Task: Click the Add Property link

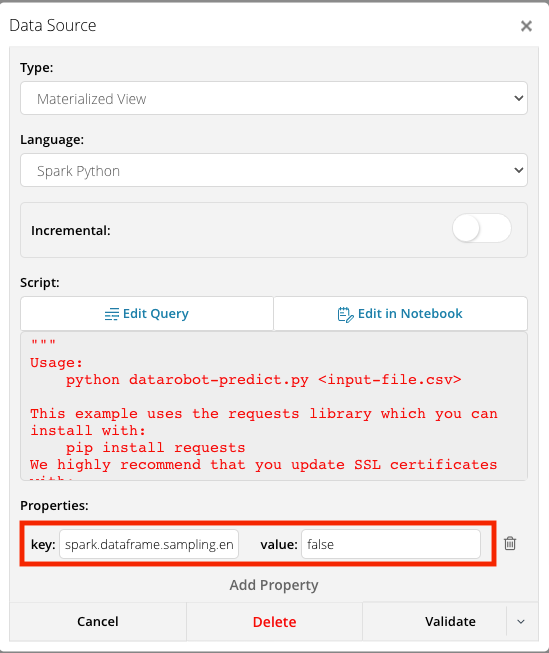Action: coord(274,585)
